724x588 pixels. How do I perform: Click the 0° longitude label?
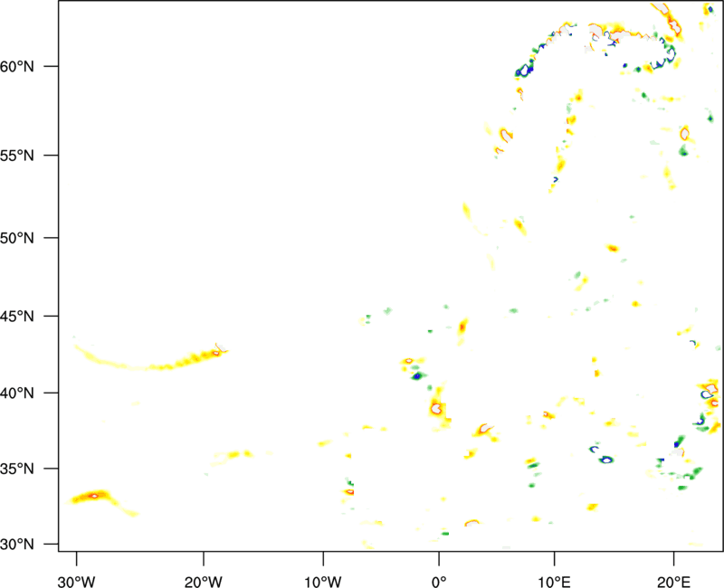coord(439,582)
